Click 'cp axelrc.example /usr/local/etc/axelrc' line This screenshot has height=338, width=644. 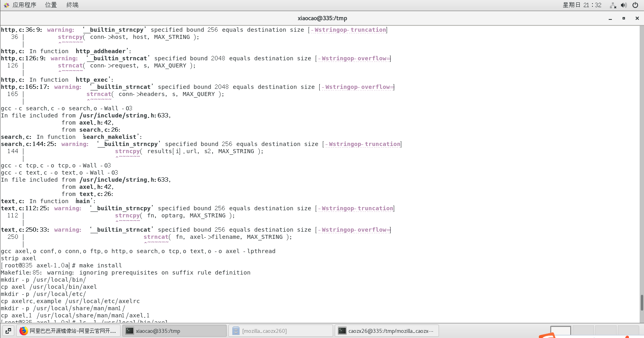tap(70, 301)
